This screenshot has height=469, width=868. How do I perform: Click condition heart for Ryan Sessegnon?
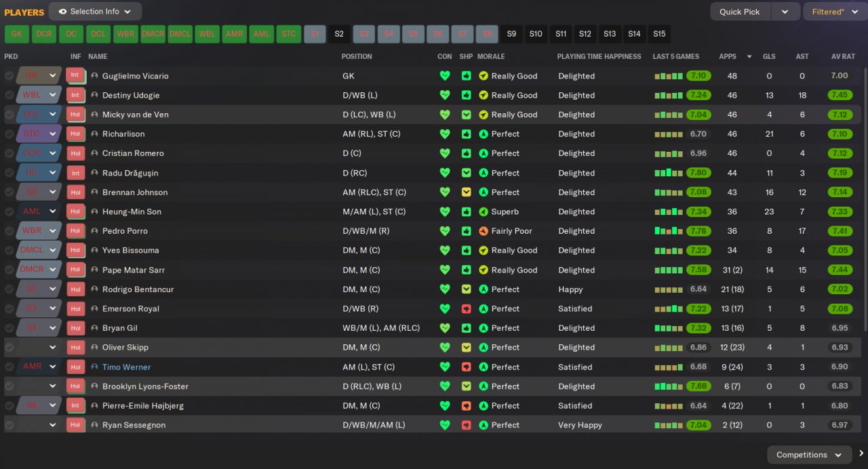click(445, 425)
